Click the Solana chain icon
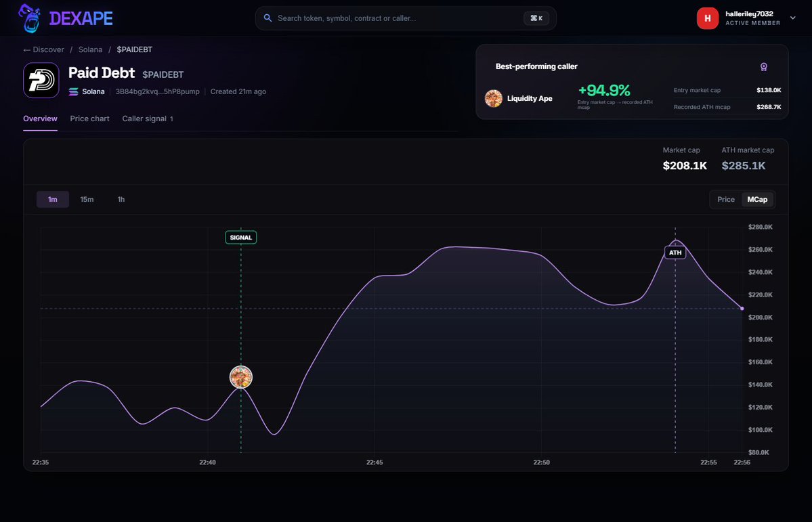The width and height of the screenshot is (812, 522). [x=74, y=91]
